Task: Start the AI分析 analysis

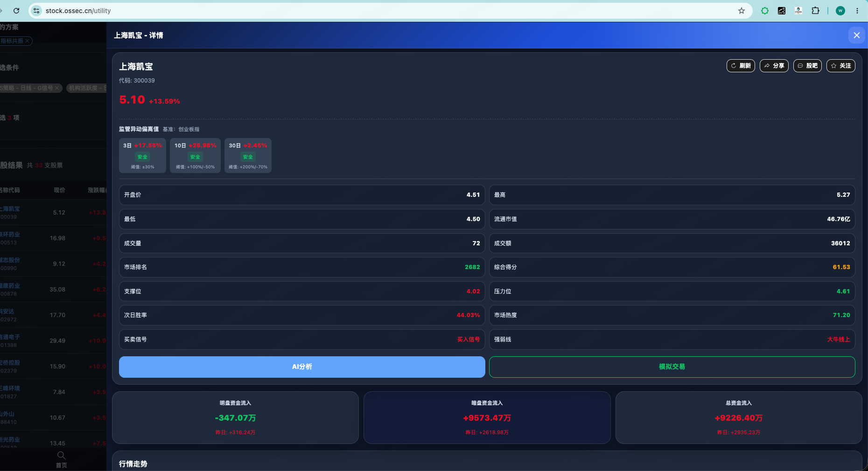Action: [x=302, y=367]
